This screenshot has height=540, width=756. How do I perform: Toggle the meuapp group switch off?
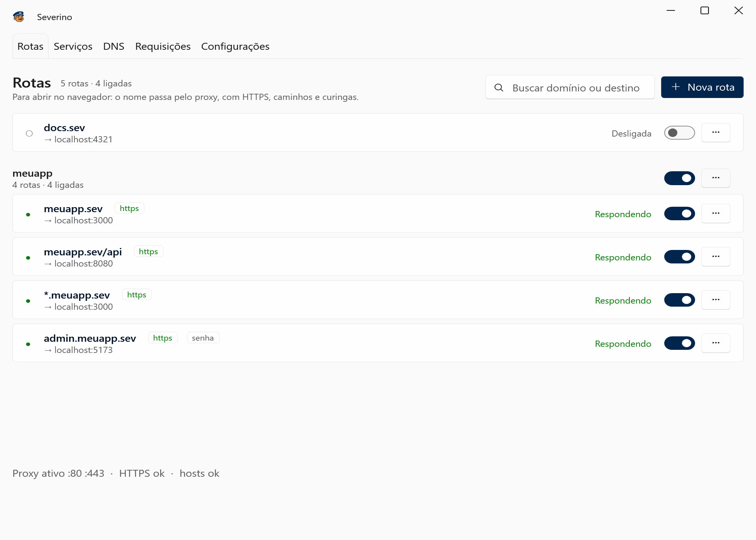coord(679,178)
